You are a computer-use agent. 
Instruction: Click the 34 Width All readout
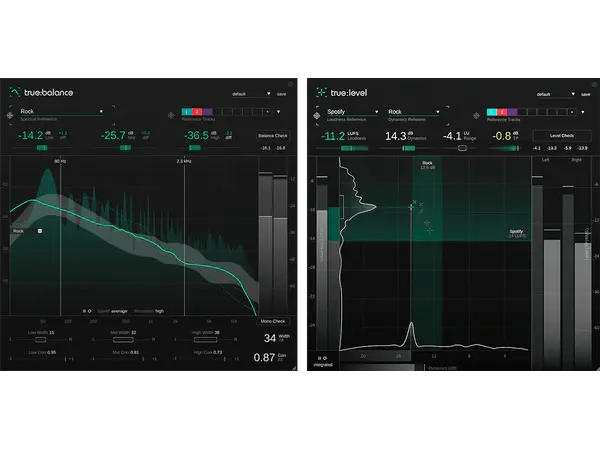(x=270, y=338)
